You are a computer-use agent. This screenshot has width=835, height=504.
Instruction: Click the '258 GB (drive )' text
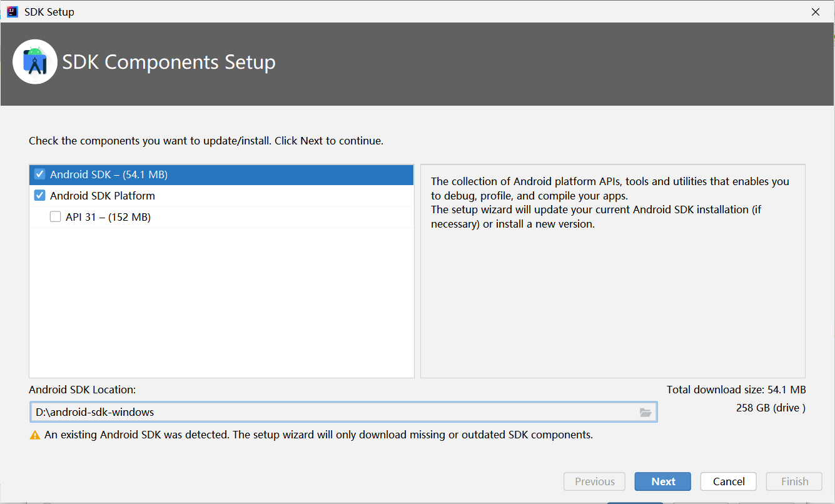(771, 408)
